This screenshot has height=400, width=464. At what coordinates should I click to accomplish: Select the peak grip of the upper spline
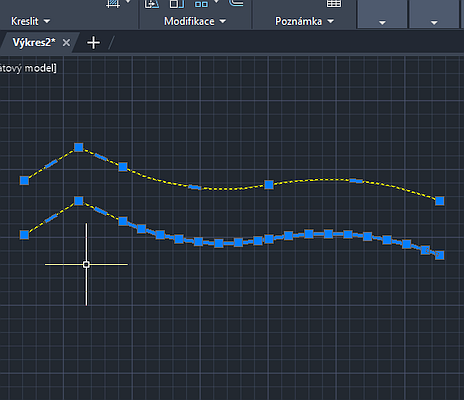pyautogui.click(x=79, y=147)
